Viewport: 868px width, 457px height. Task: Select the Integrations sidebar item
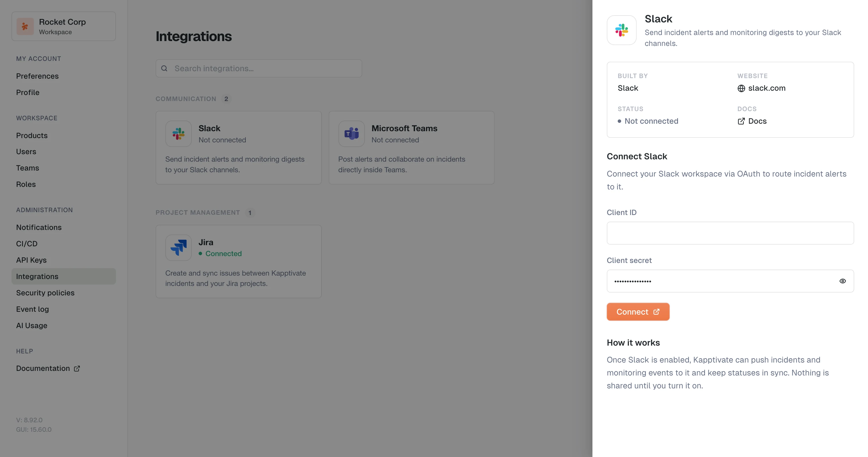(x=64, y=276)
